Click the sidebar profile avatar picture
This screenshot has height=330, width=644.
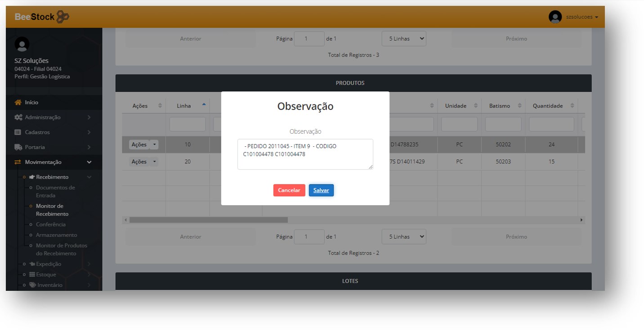(22, 44)
